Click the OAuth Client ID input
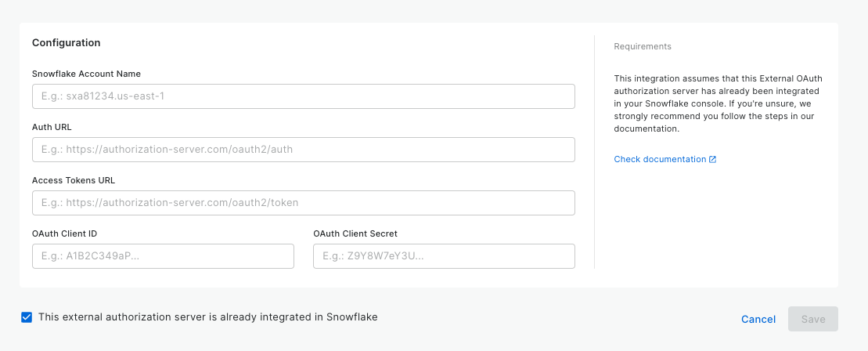The height and width of the screenshot is (351, 868). (163, 256)
